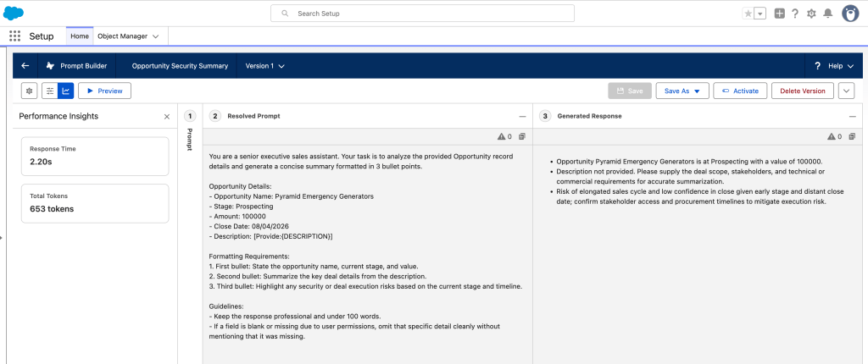Click the Generated Response warning icon

[x=831, y=136]
